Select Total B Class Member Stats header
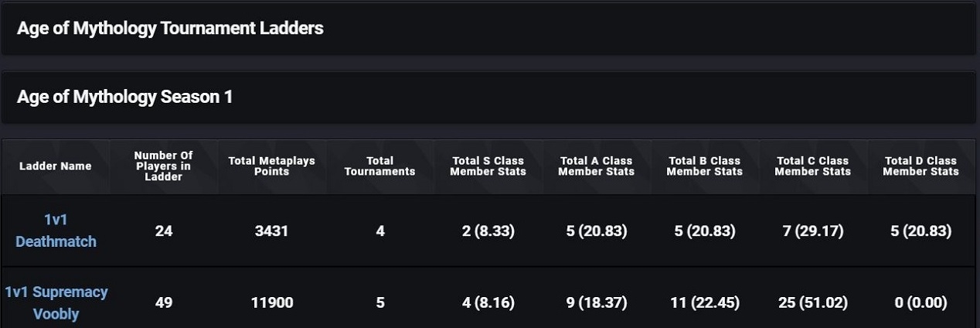980x328 pixels. 704,166
